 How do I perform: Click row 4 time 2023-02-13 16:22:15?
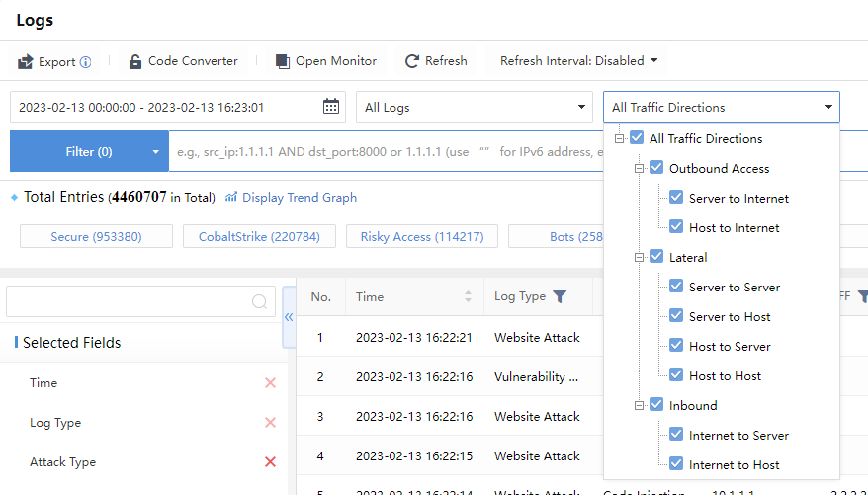(414, 456)
